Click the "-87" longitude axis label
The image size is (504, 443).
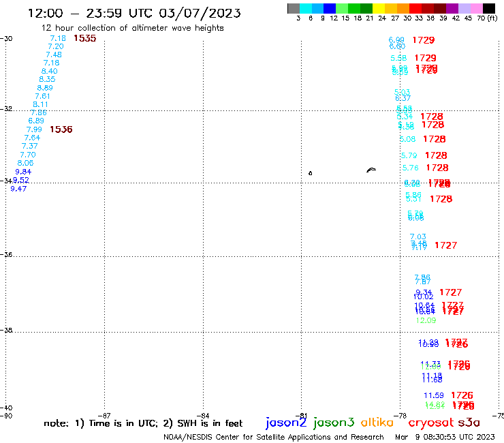click(x=104, y=416)
